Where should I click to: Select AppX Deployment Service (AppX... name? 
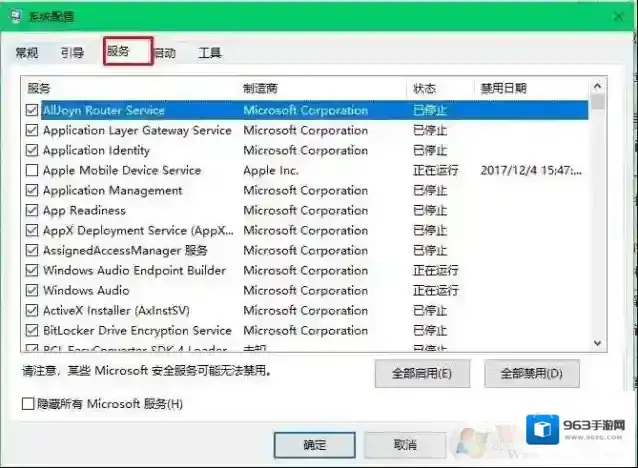click(x=138, y=230)
